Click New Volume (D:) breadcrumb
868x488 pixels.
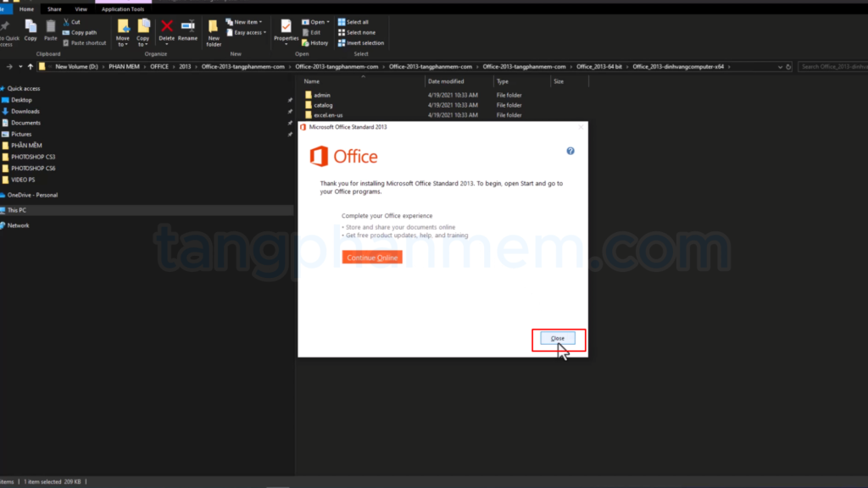[76, 66]
